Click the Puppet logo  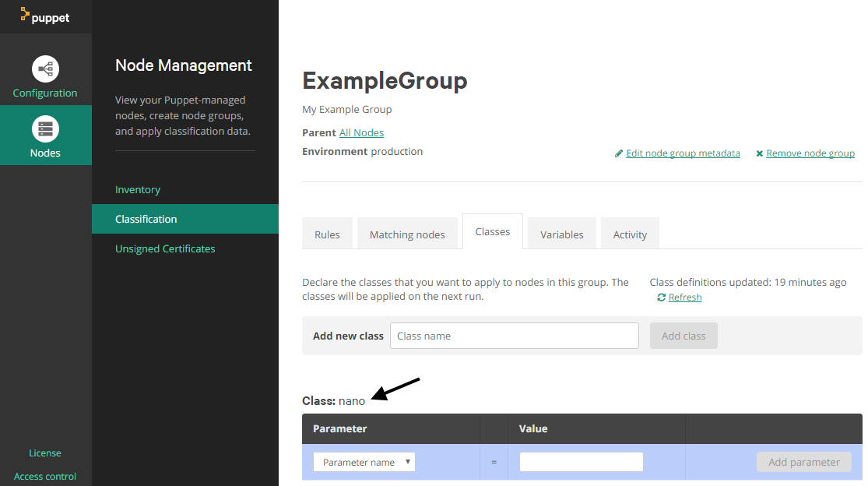tap(45, 16)
